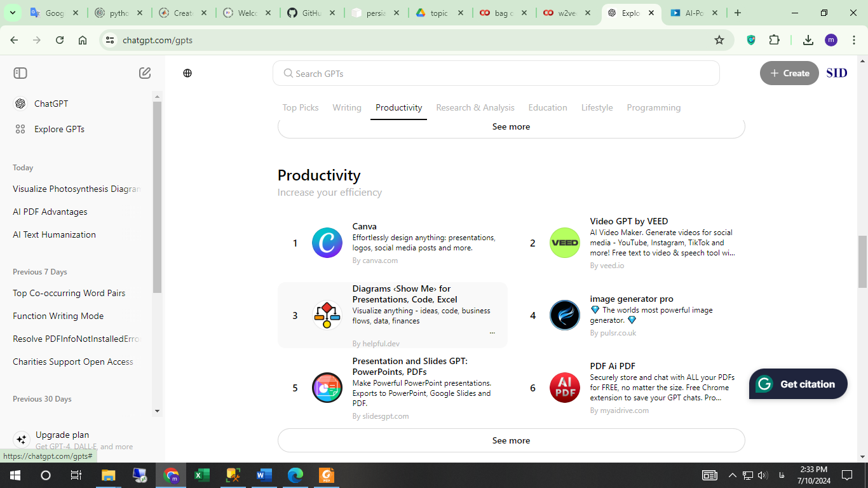Navigate back in the browser
The height and width of the screenshot is (488, 868).
pyautogui.click(x=14, y=40)
